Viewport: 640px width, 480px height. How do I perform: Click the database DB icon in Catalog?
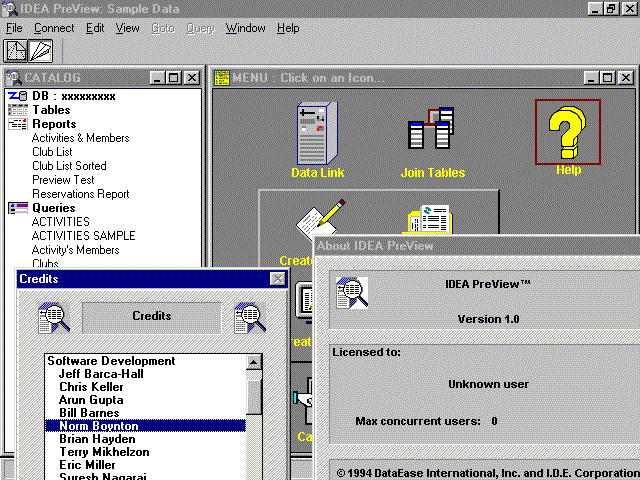[18, 96]
